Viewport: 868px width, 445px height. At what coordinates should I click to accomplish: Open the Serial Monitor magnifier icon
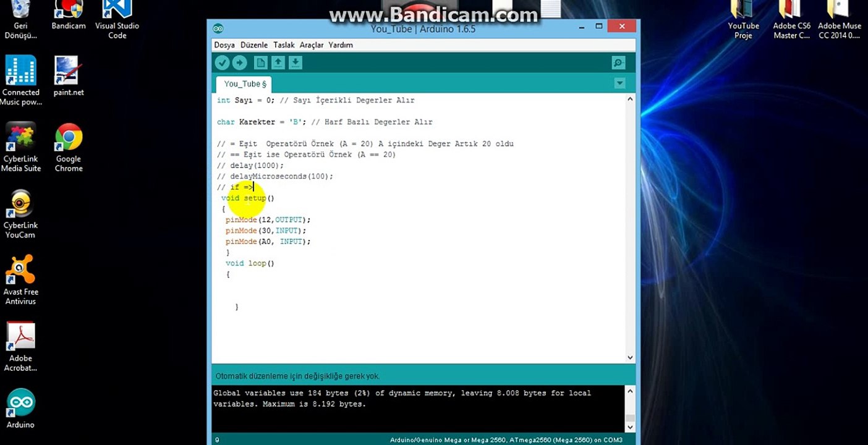[618, 62]
